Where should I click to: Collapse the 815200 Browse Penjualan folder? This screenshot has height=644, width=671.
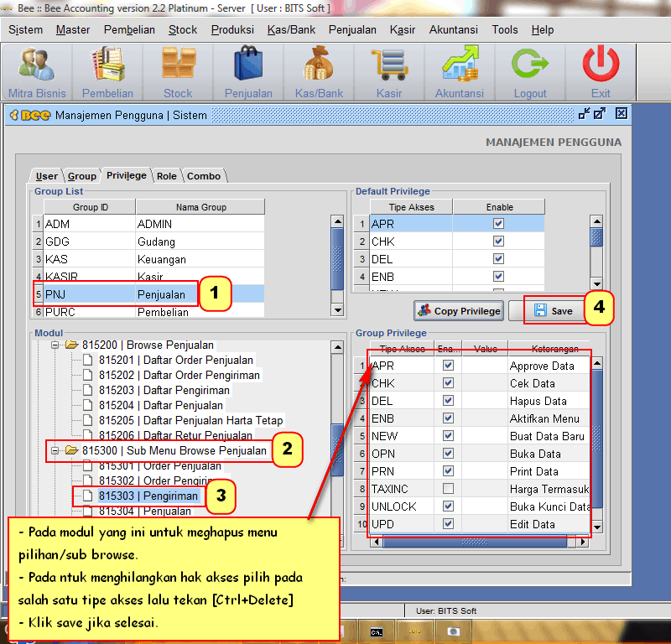pyautogui.click(x=57, y=345)
